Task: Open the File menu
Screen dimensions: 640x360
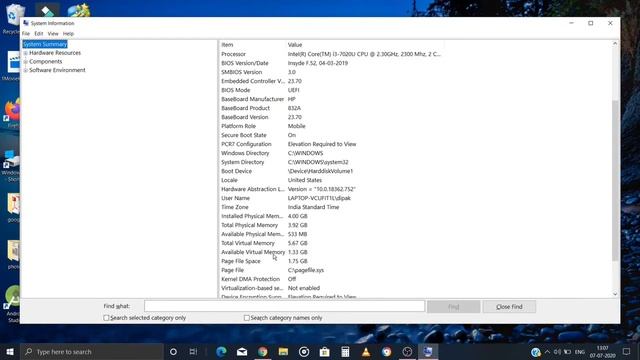Action: [26, 33]
